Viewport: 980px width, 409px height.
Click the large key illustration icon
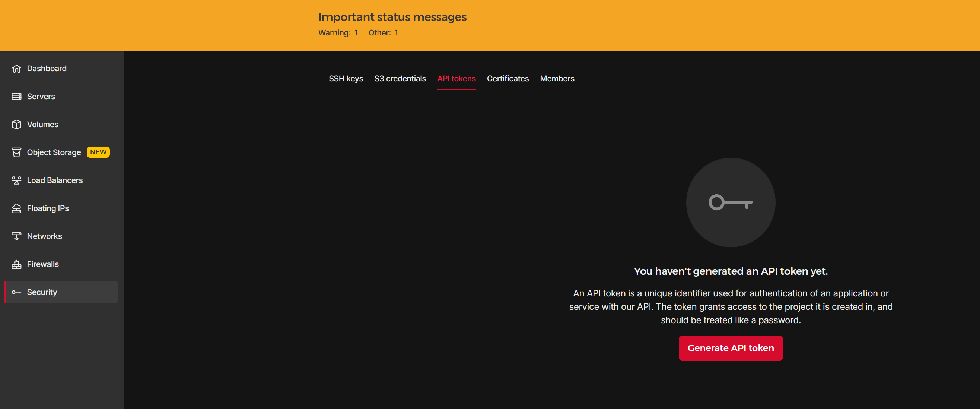pyautogui.click(x=730, y=202)
